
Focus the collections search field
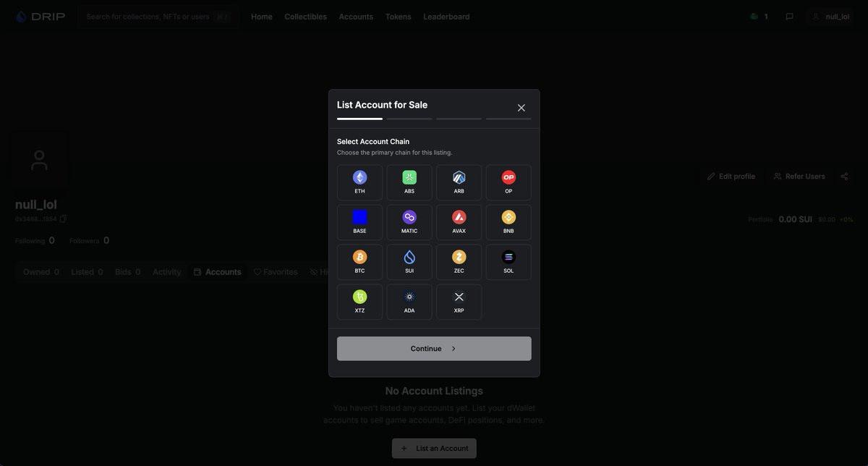158,16
